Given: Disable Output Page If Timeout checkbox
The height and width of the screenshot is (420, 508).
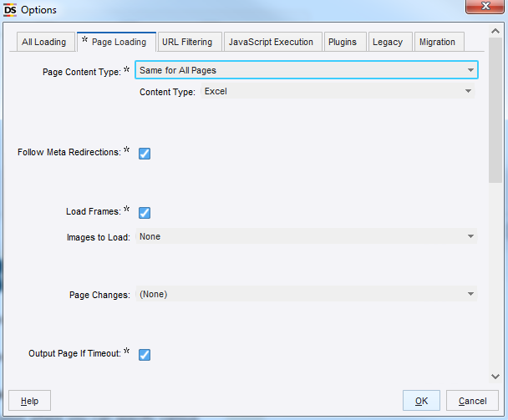Looking at the screenshot, I should pos(145,354).
